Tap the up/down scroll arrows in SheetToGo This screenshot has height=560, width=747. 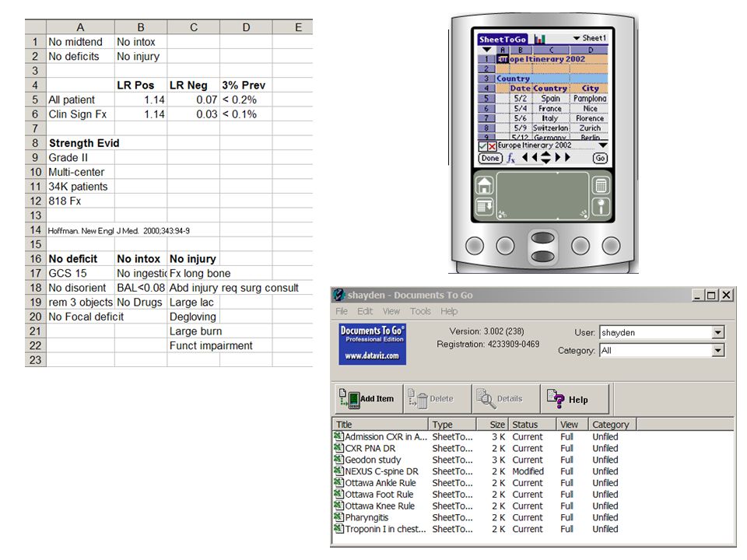tap(546, 158)
